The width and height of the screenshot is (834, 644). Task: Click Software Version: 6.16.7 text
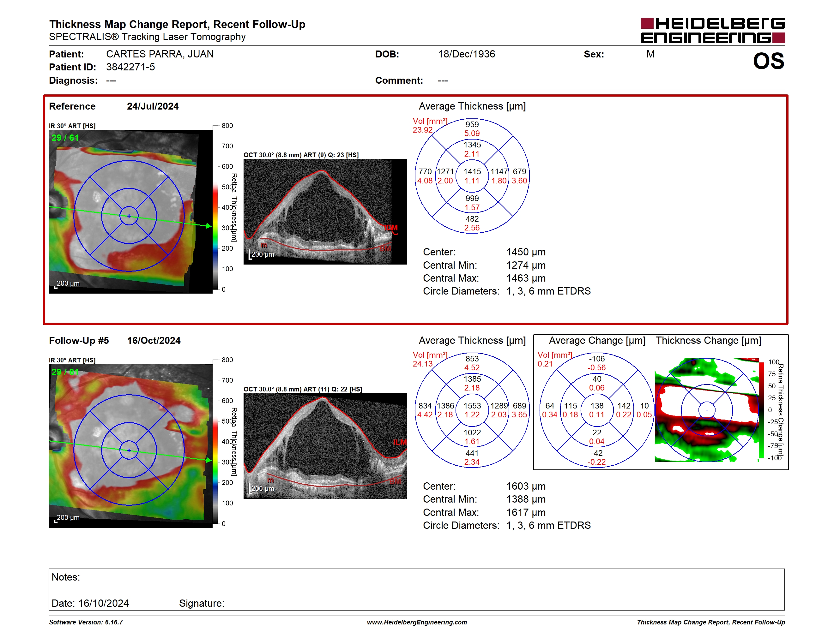(86, 622)
